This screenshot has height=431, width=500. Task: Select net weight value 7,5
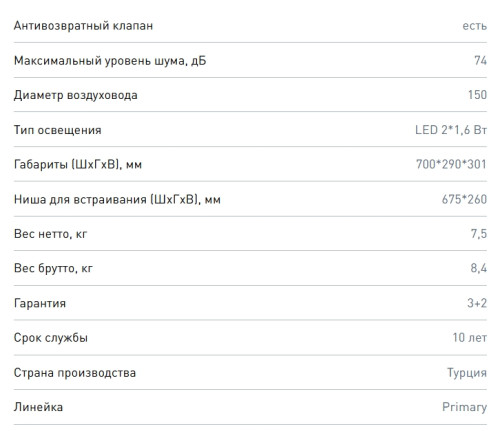(x=479, y=234)
